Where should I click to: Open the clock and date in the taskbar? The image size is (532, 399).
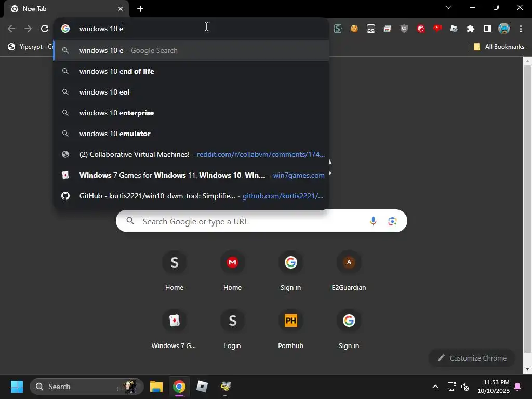coord(494,387)
